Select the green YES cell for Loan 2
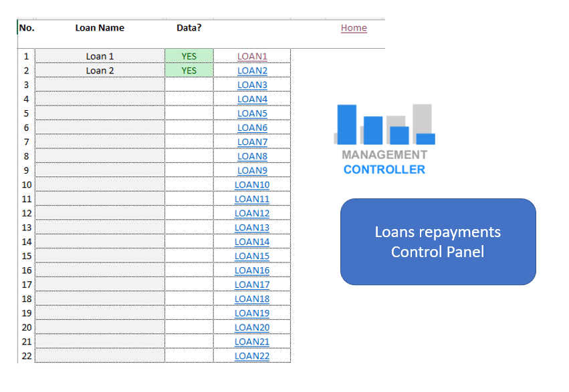569x392 pixels. 189,71
